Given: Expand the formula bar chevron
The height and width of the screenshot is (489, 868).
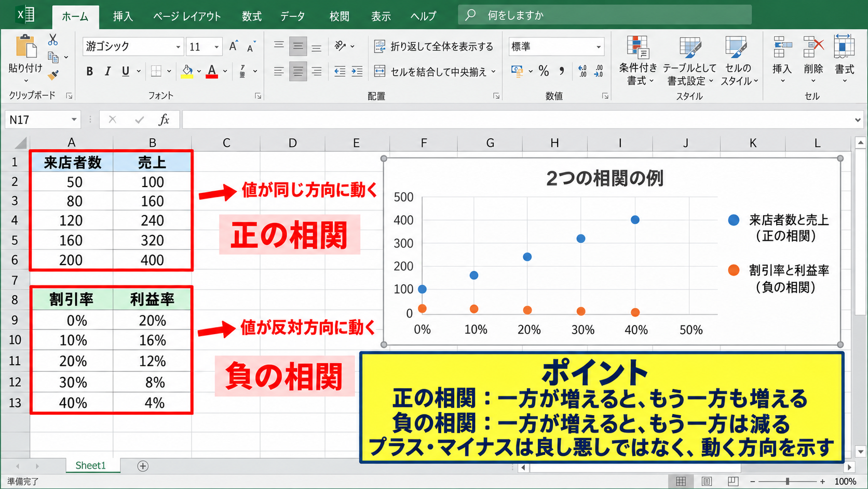Looking at the screenshot, I should (x=857, y=120).
